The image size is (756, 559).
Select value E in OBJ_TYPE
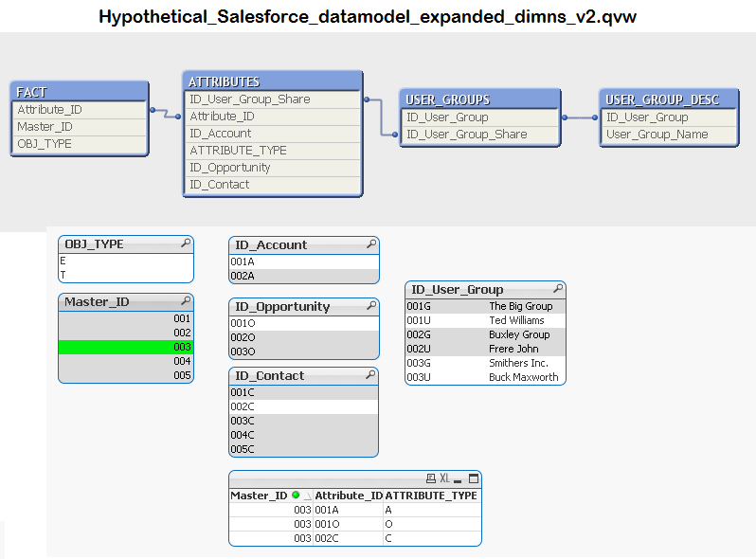click(x=126, y=261)
